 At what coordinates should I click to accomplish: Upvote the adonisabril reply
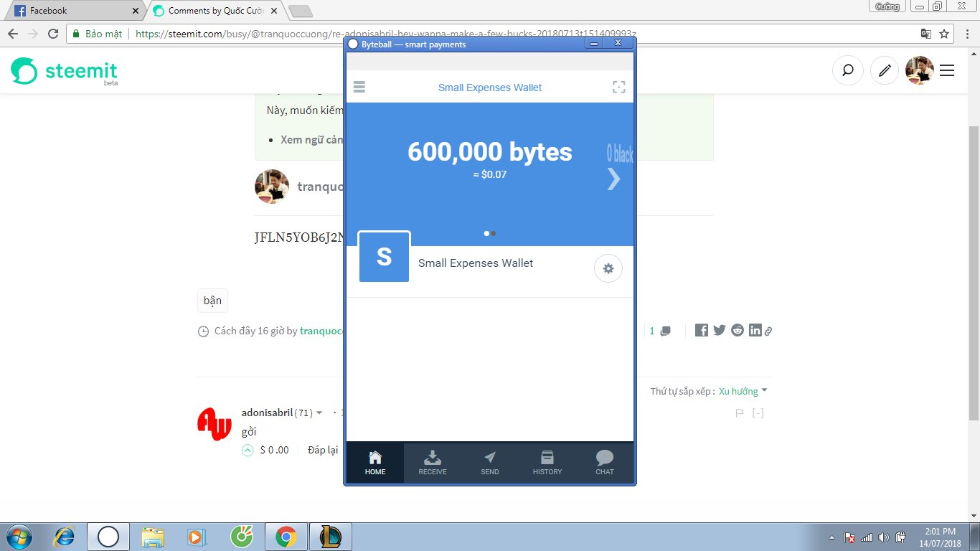point(248,450)
